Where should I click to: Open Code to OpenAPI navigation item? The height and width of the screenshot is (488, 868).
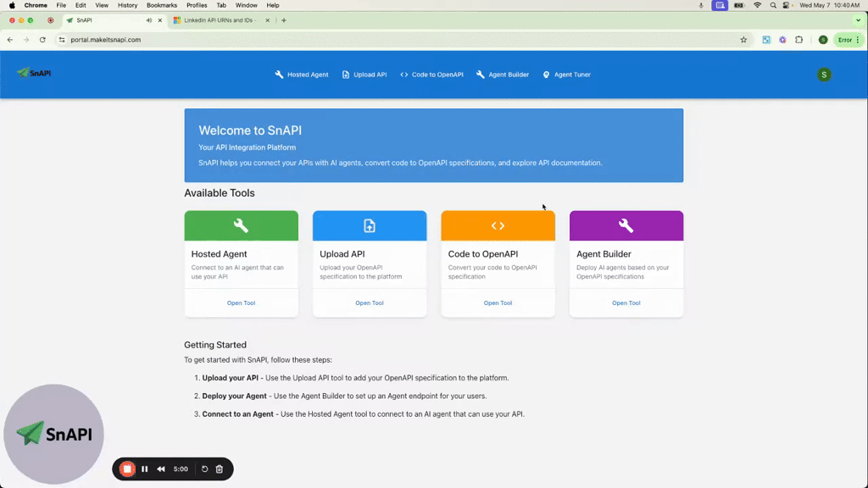tap(431, 75)
